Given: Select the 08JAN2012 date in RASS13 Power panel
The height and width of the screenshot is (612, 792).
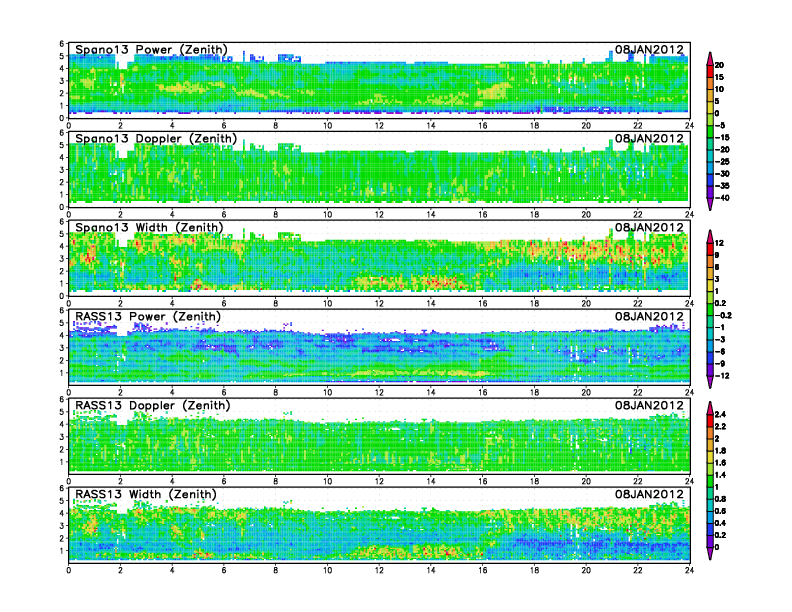Looking at the screenshot, I should click(649, 317).
